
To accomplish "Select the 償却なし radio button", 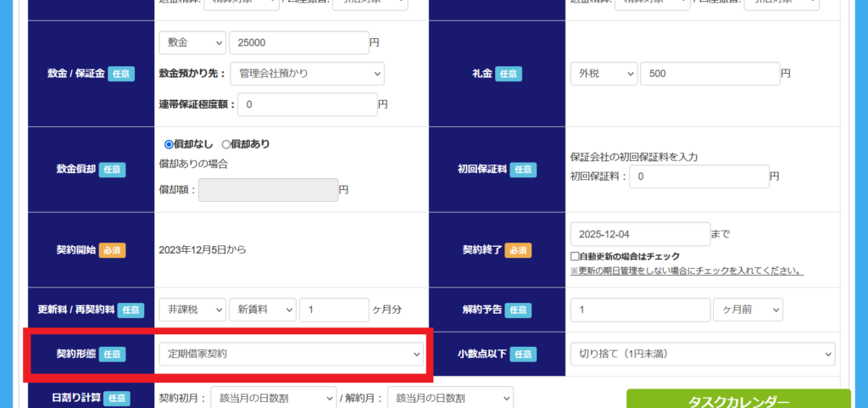I will (169, 144).
